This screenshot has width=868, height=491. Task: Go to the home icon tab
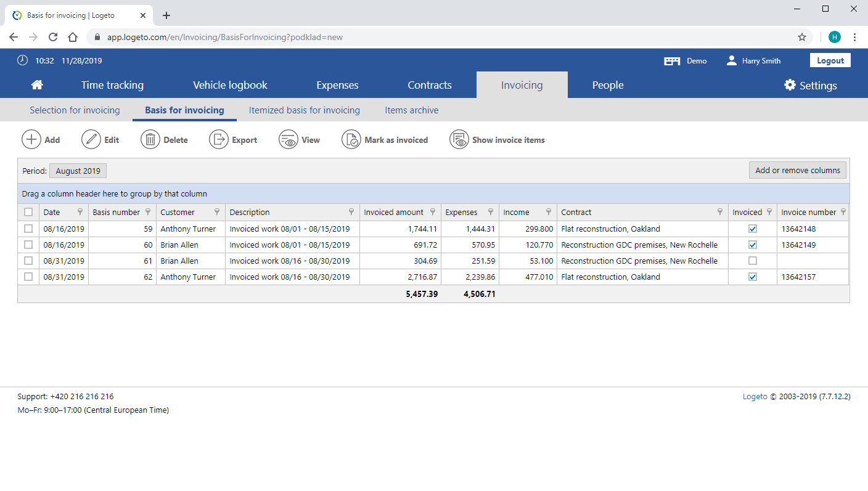point(37,85)
